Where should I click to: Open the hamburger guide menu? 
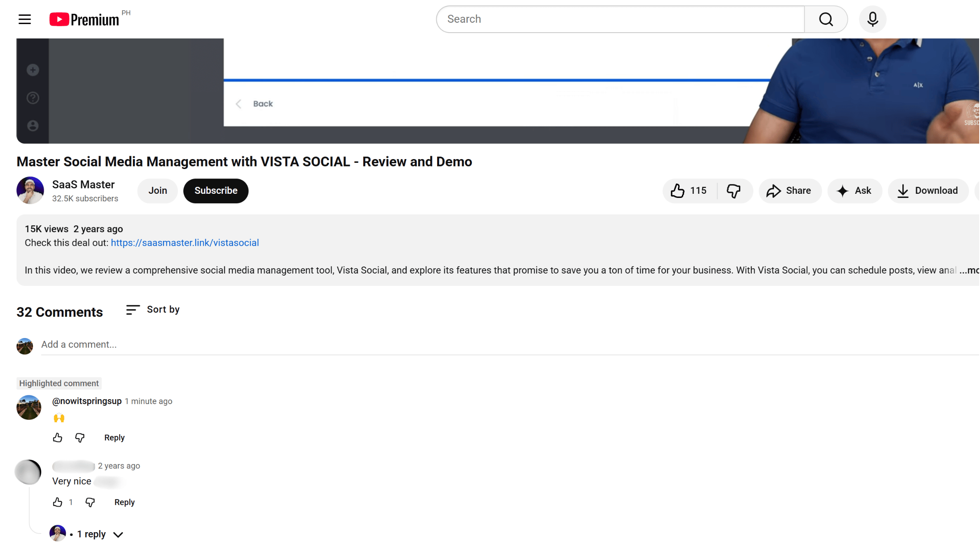pos(25,19)
